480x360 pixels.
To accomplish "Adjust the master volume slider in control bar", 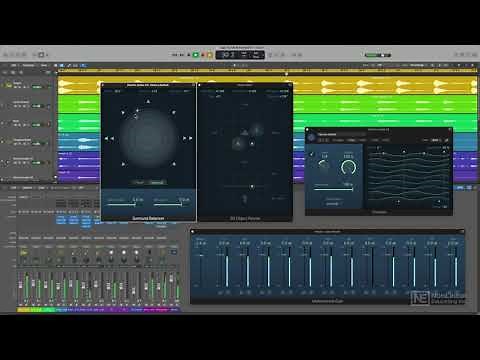I will click(377, 55).
